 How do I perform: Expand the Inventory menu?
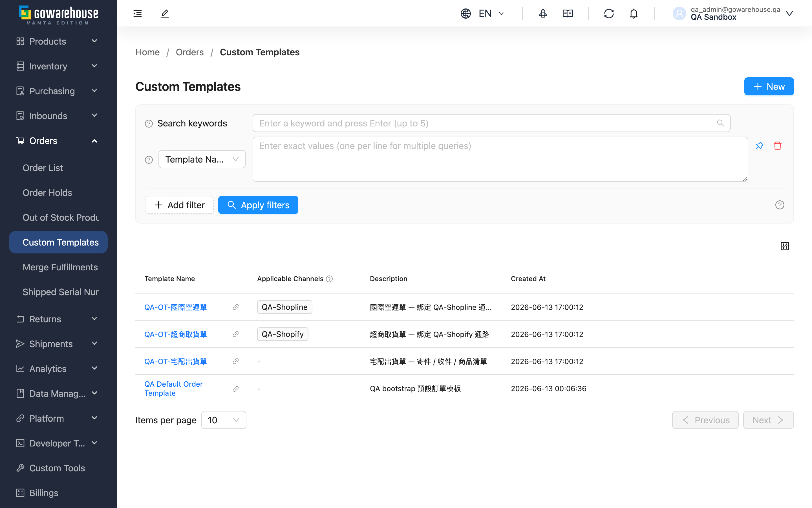pos(58,66)
